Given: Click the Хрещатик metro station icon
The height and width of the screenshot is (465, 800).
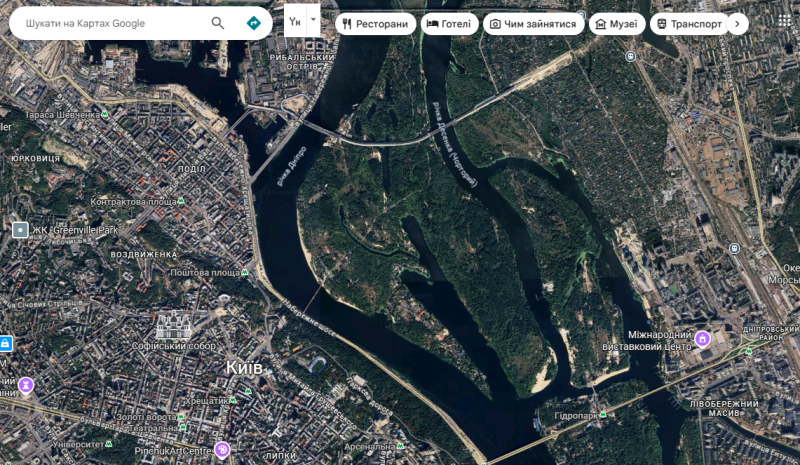Looking at the screenshot, I should (233, 399).
